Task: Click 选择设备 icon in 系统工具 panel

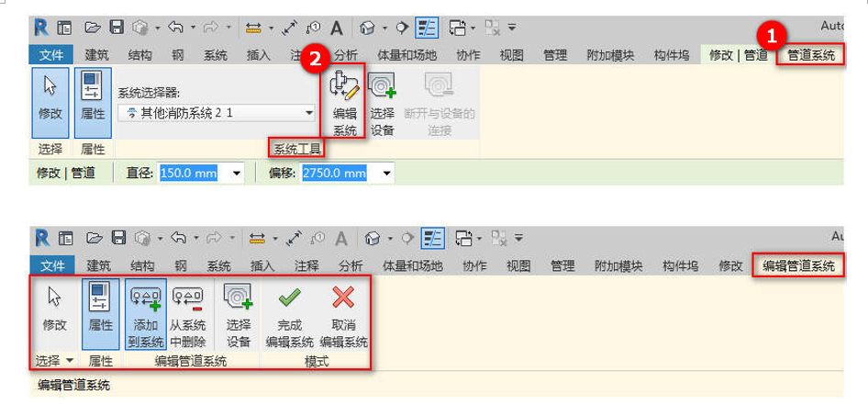Action: click(x=382, y=85)
